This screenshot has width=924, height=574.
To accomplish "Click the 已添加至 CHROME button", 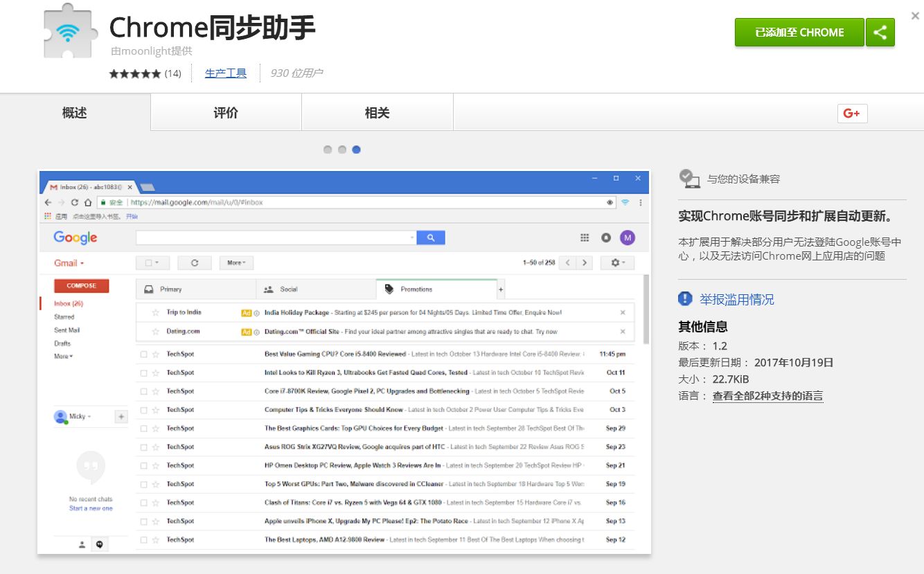I will [x=799, y=33].
